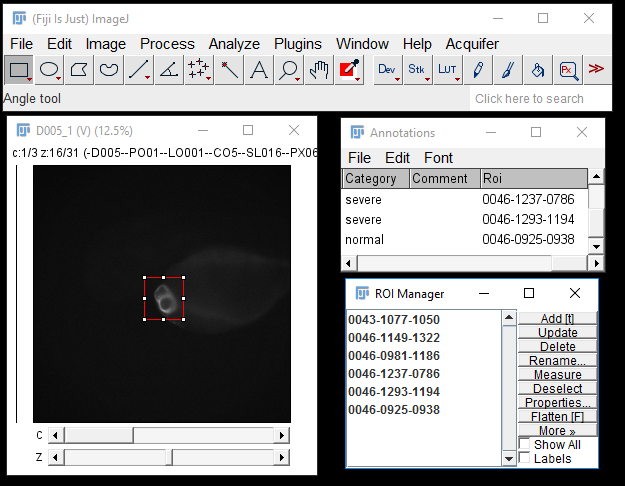The image size is (625, 486).
Task: Open the LUT lookup tables menu
Action: pyautogui.click(x=448, y=70)
